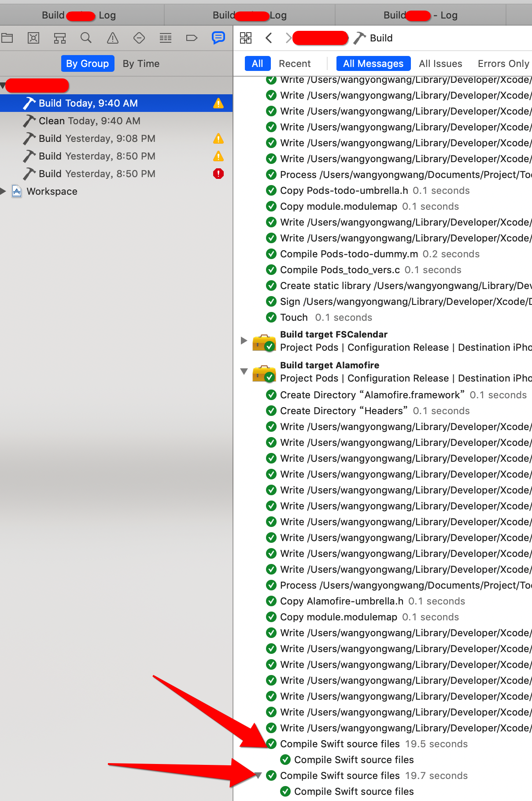Open the Debug navigator icon
Screen dimensions: 532x801
[166, 38]
